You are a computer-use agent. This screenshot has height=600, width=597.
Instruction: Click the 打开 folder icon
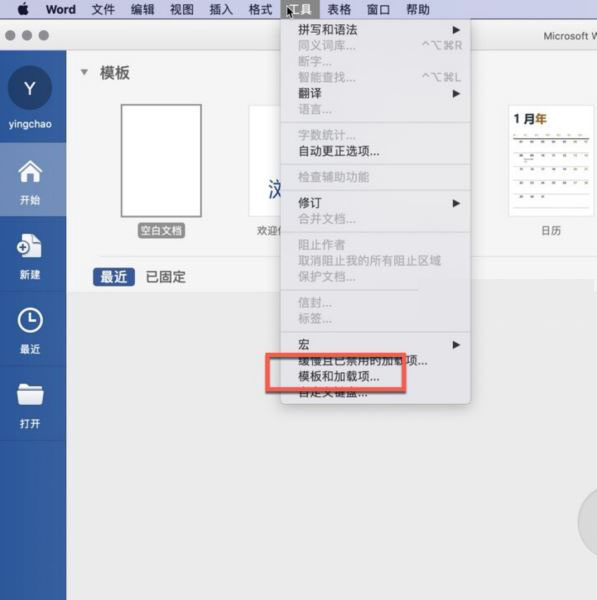point(30,394)
